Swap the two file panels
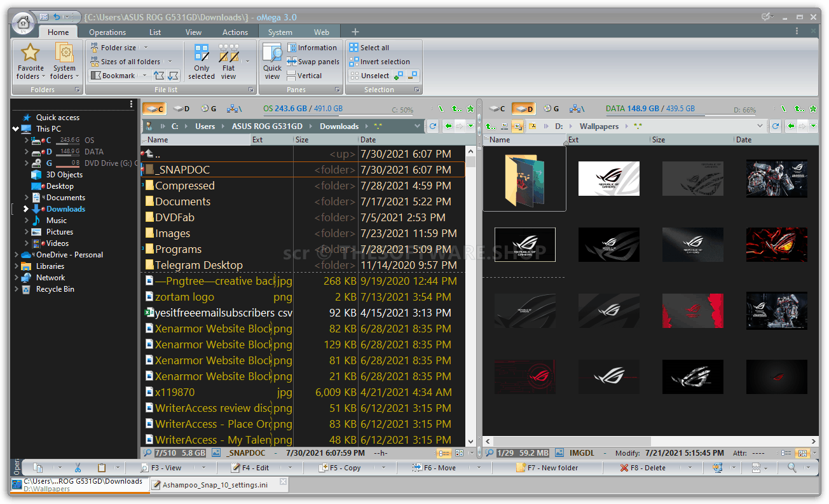This screenshot has width=829, height=504. click(313, 62)
